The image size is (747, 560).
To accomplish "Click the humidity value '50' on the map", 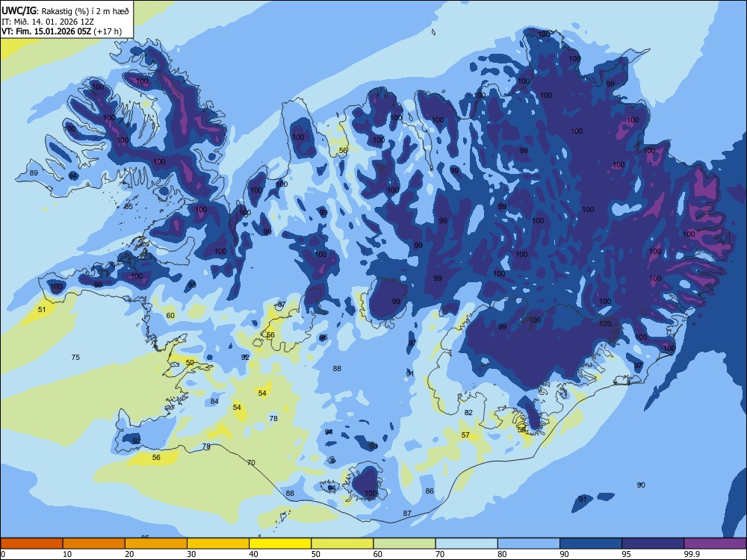I will pyautogui.click(x=190, y=363).
